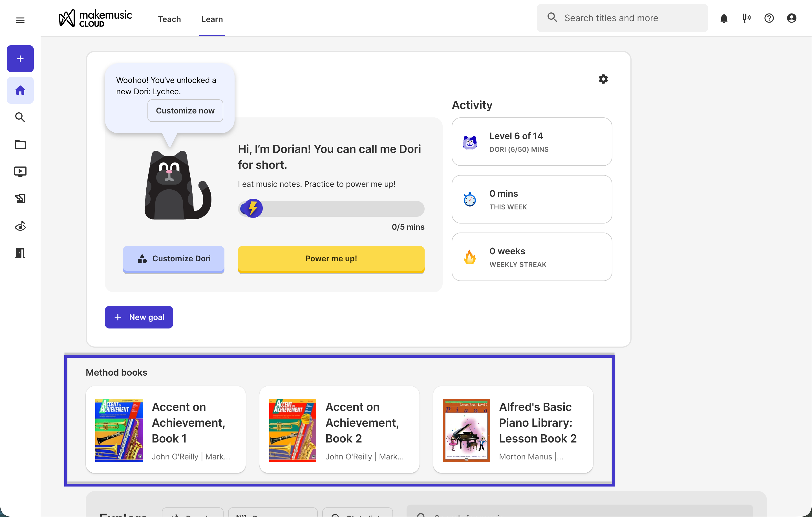Click the yellow Power me up! button
Viewport: 812px width, 517px height.
(x=331, y=259)
